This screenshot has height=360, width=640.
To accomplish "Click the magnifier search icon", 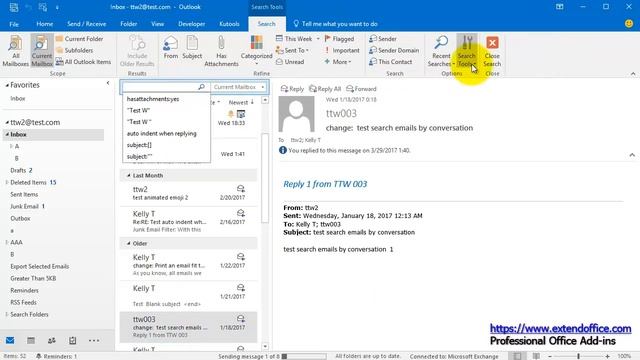I will pyautogui.click(x=201, y=87).
